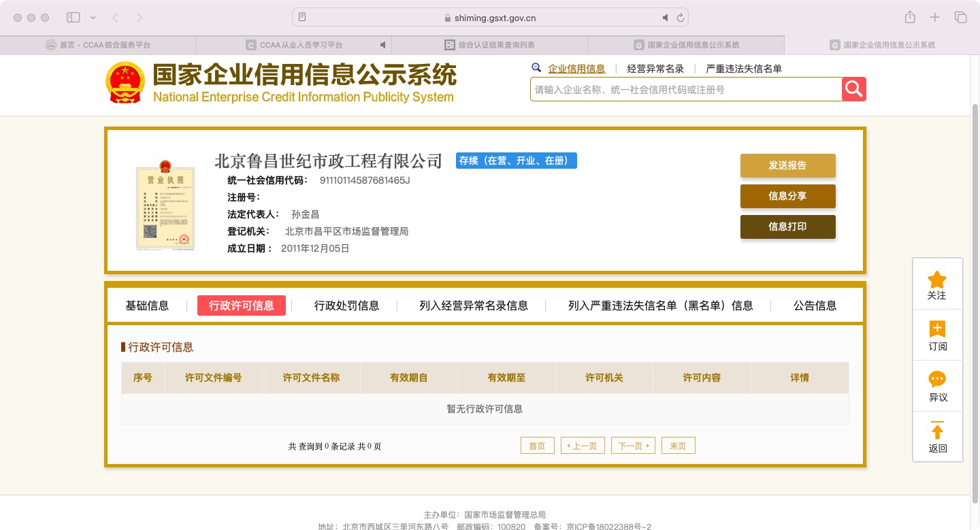Click the 信息打印 button
980x530 pixels.
[x=788, y=227]
